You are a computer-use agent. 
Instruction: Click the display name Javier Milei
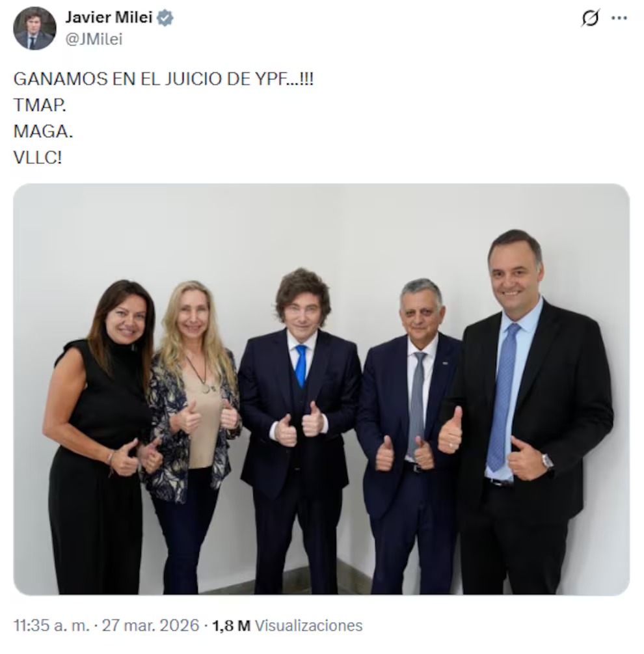108,18
